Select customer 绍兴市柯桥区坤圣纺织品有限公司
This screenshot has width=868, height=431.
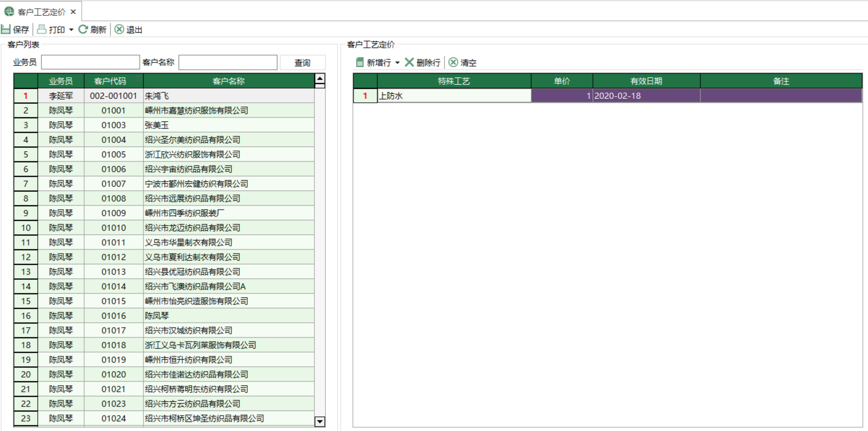(x=229, y=418)
